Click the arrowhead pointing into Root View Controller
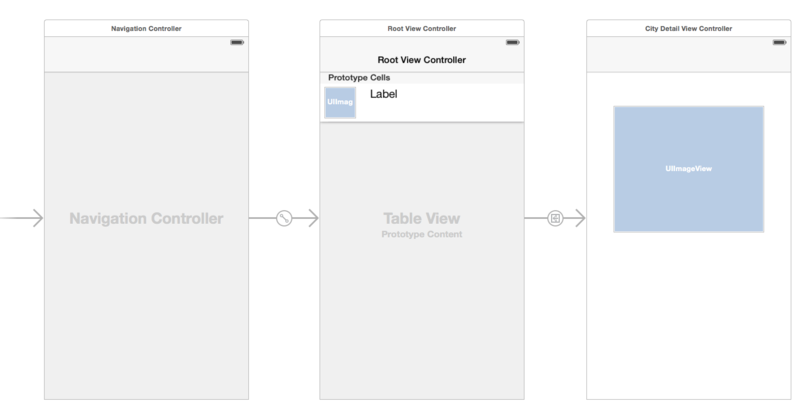Image resolution: width=800 pixels, height=416 pixels. (313, 218)
